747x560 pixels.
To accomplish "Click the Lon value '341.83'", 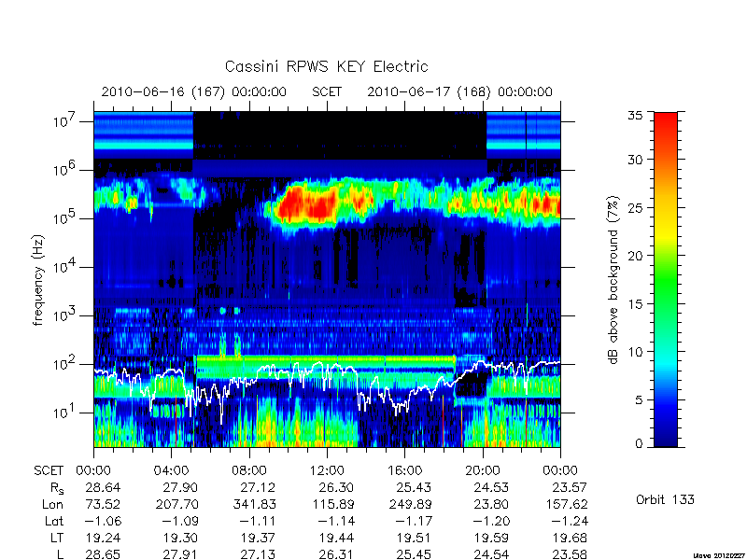I will coord(255,504).
